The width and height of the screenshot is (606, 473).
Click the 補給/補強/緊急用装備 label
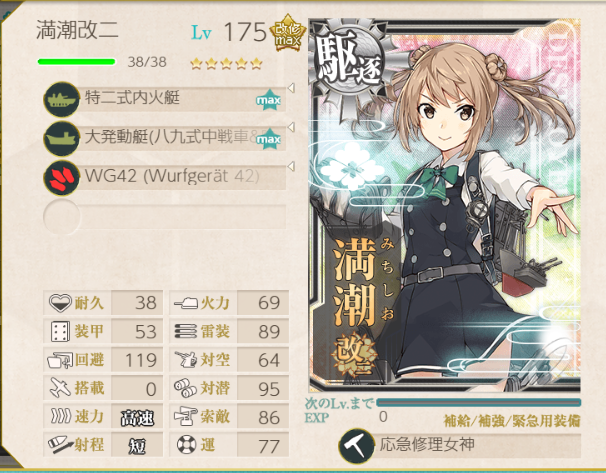(x=512, y=420)
